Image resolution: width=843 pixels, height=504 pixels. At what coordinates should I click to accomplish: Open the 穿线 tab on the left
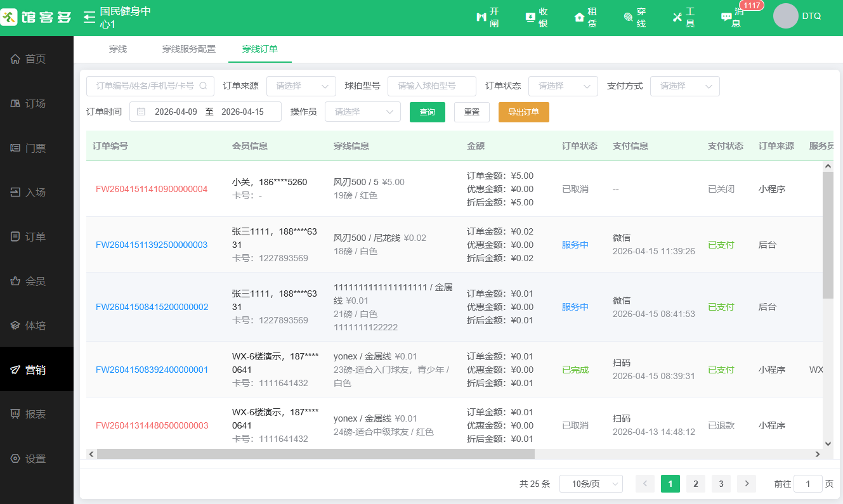pos(117,48)
